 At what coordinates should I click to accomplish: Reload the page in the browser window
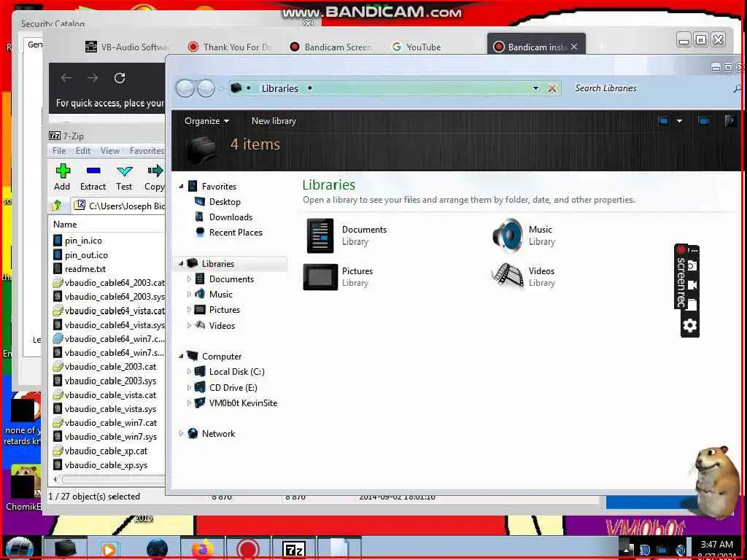pyautogui.click(x=120, y=77)
